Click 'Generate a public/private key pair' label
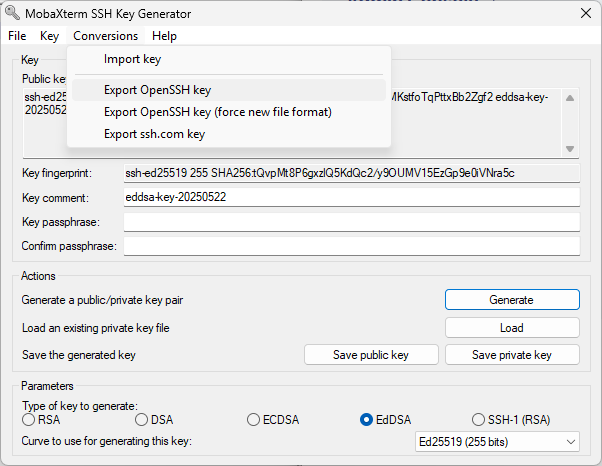Screen dimensions: 602x466 click(x=102, y=300)
